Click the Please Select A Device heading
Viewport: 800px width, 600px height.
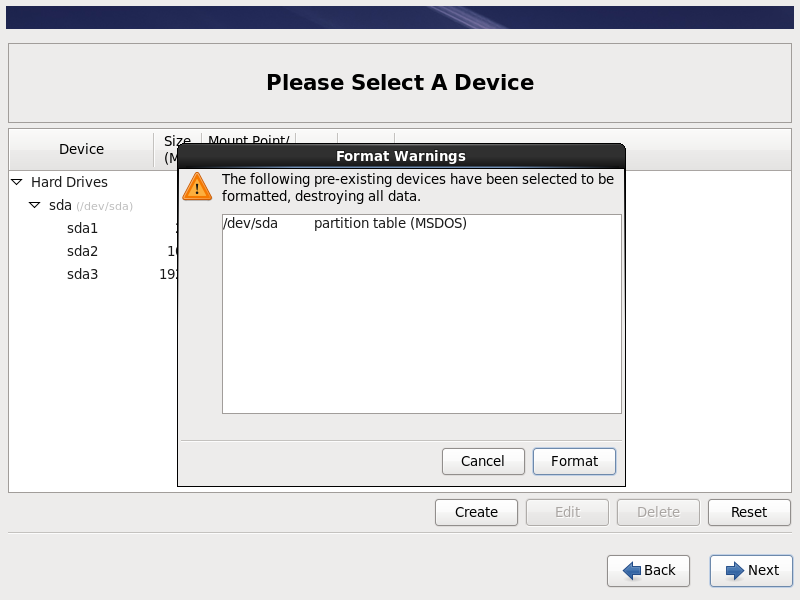(400, 82)
